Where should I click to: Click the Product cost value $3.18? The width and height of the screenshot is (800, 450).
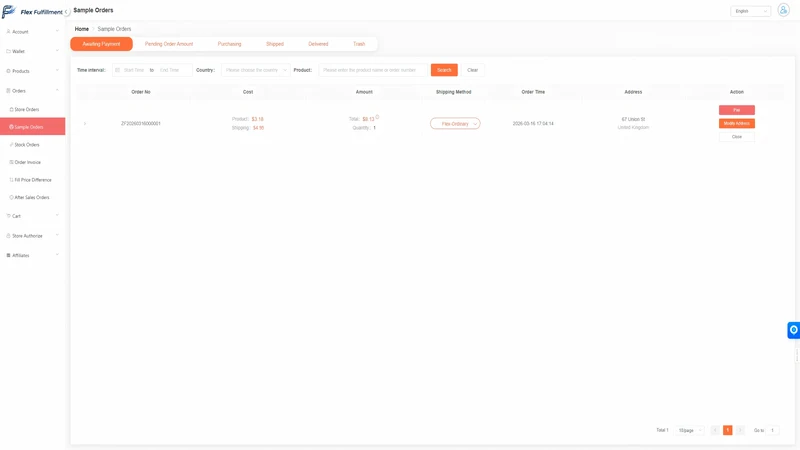coord(258,119)
